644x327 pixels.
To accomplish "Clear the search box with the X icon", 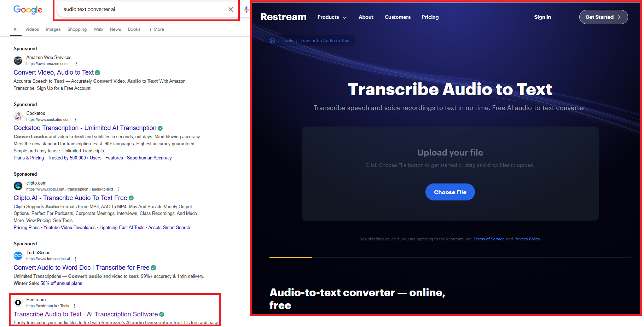I will (231, 10).
